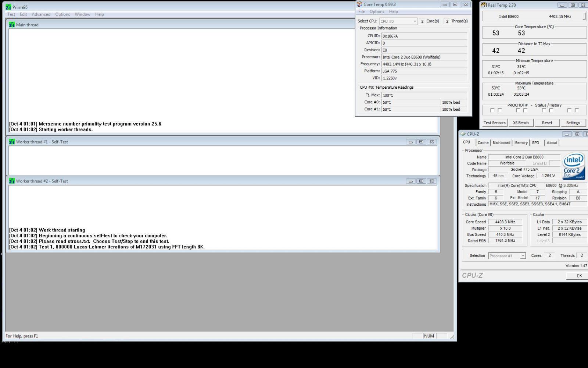This screenshot has height=368, width=588.
Task: Maximize the Worker thread #2 child window
Action: click(421, 181)
